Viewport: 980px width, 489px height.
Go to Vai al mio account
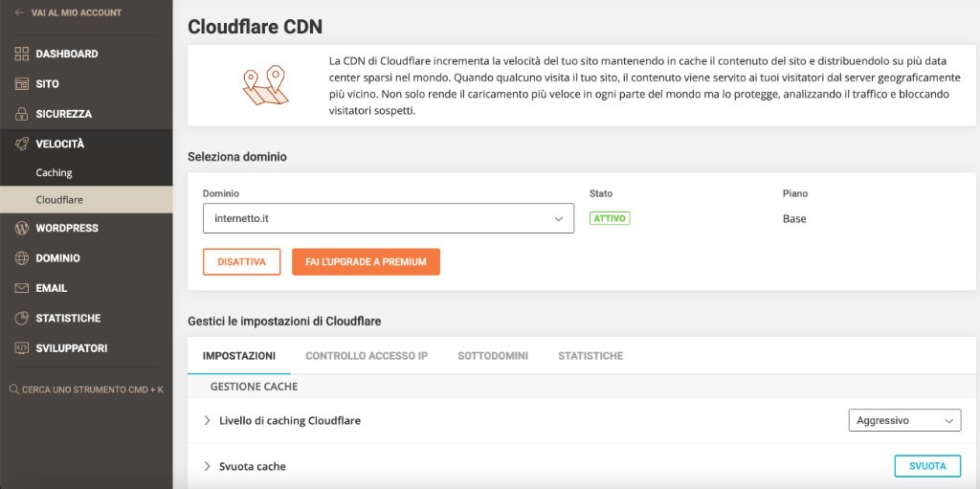coord(77,12)
